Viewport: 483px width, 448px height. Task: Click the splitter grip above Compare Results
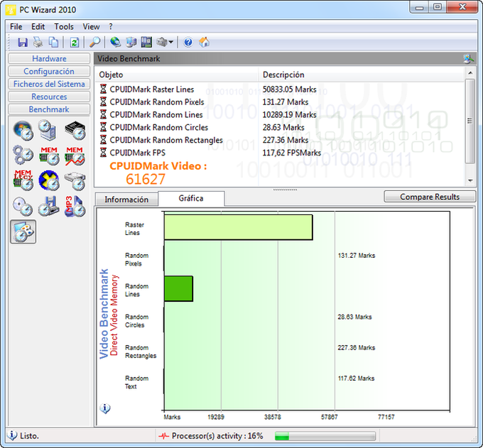coord(285,190)
